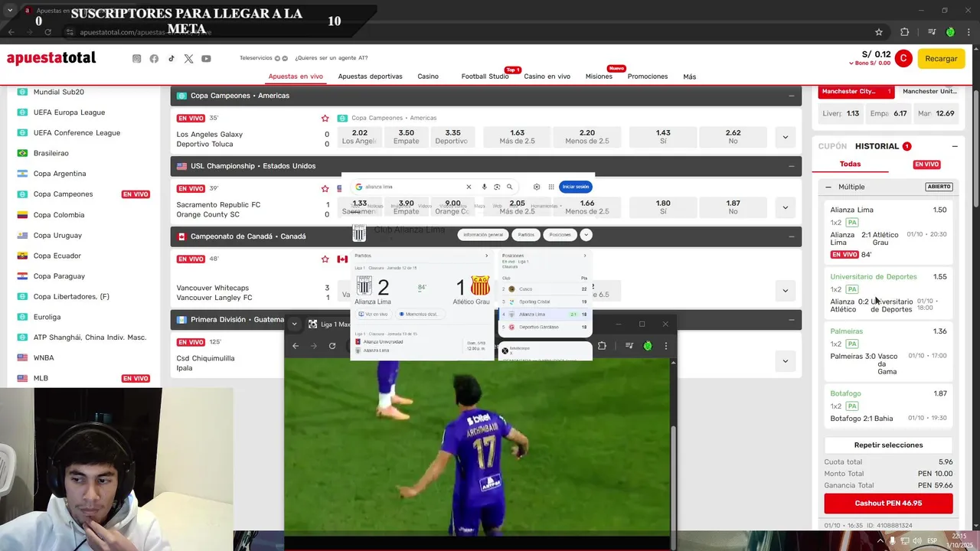
Task: Select the Todas history tab
Action: coord(850,164)
